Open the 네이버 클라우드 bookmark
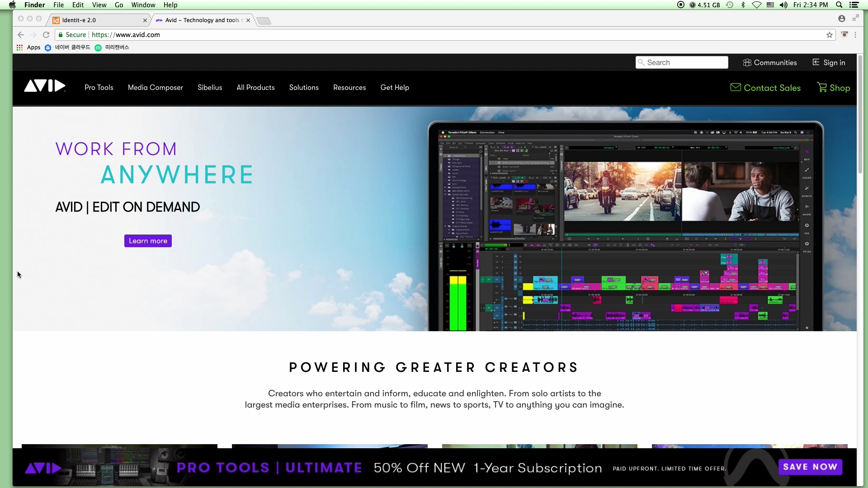 67,47
